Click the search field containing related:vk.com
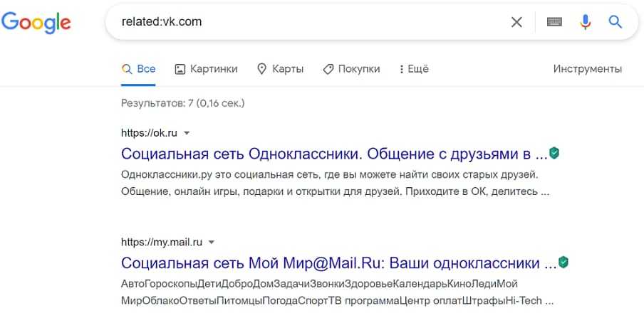Viewport: 644px width, 318px height. coord(306,22)
